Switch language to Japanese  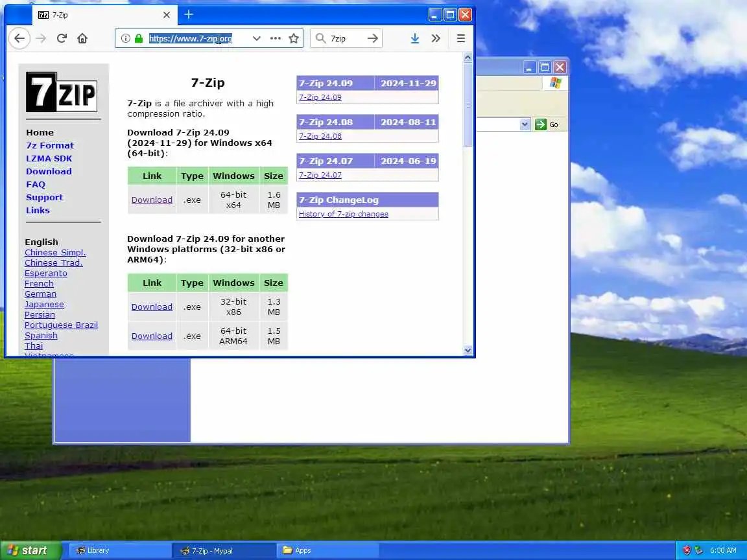tap(44, 305)
